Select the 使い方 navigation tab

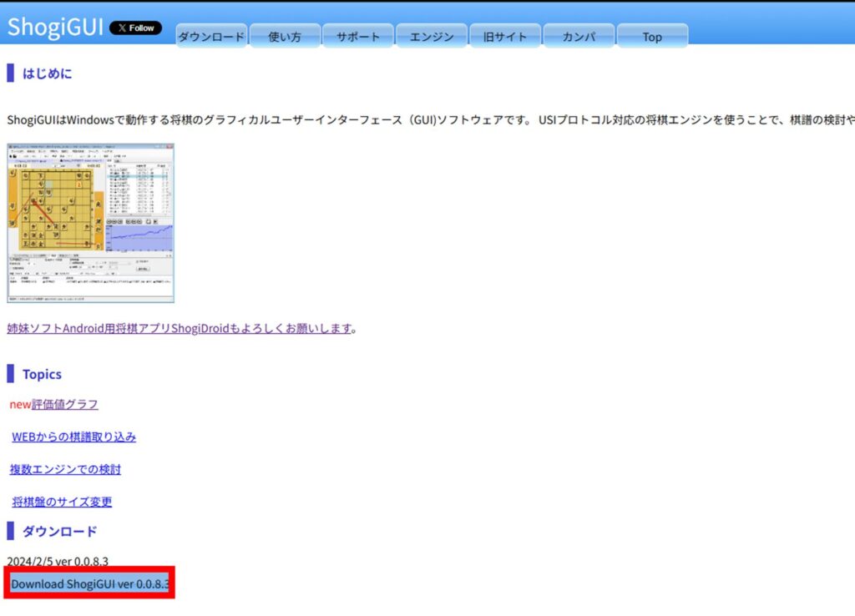click(285, 36)
